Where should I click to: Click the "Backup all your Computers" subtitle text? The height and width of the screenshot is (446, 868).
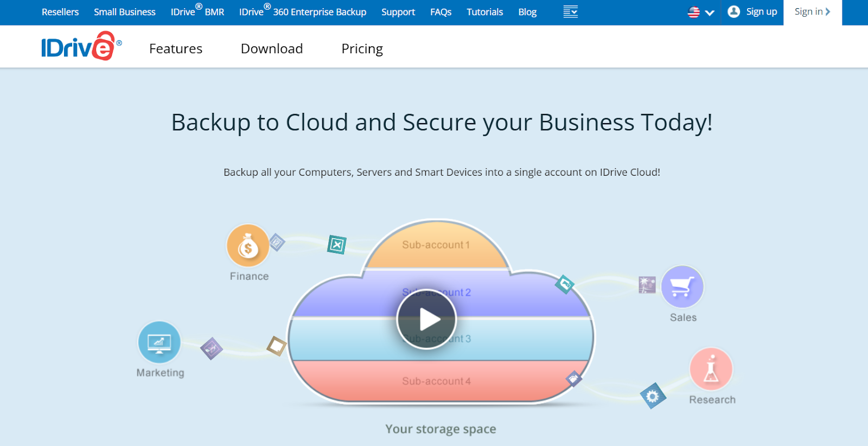(442, 173)
